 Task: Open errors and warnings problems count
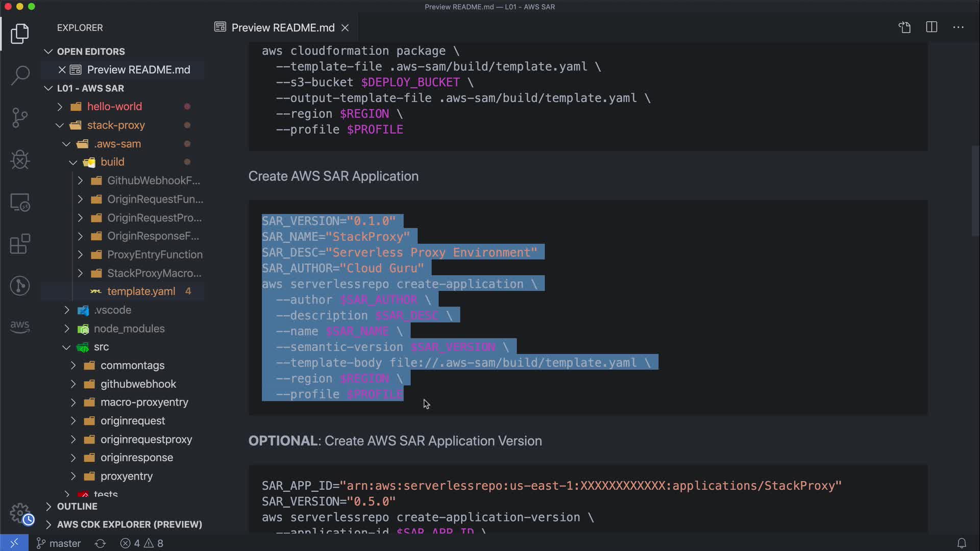(142, 543)
